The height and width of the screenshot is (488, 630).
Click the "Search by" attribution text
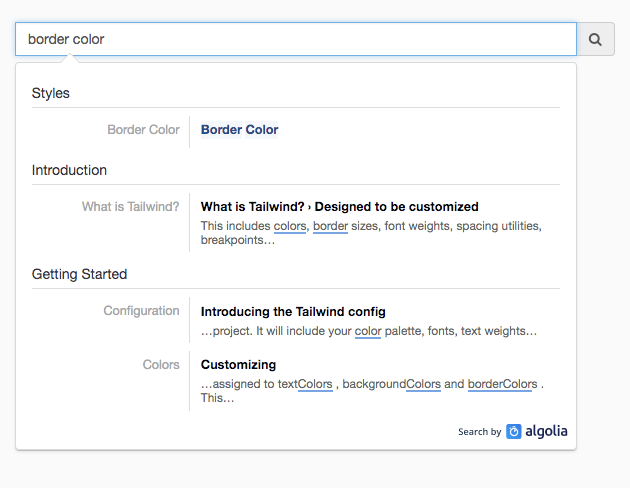(479, 432)
